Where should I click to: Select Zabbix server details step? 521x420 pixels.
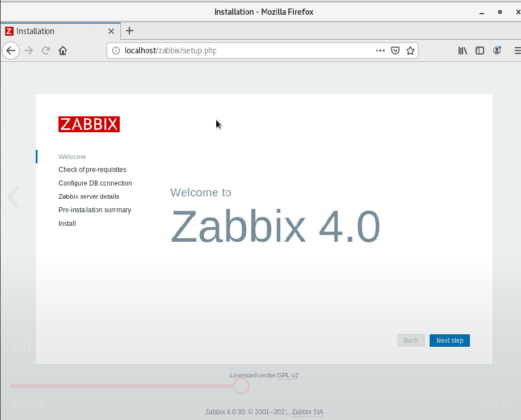coord(89,196)
